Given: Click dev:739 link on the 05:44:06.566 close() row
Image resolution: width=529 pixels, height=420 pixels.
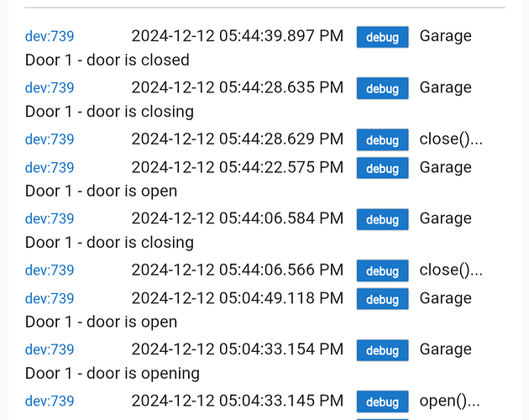Looking at the screenshot, I should pos(50,270).
